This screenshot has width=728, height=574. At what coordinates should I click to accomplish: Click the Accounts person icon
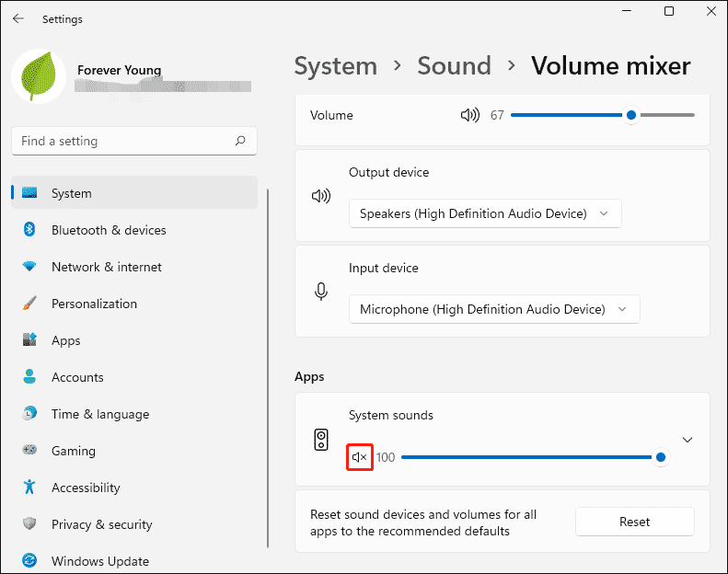click(29, 376)
